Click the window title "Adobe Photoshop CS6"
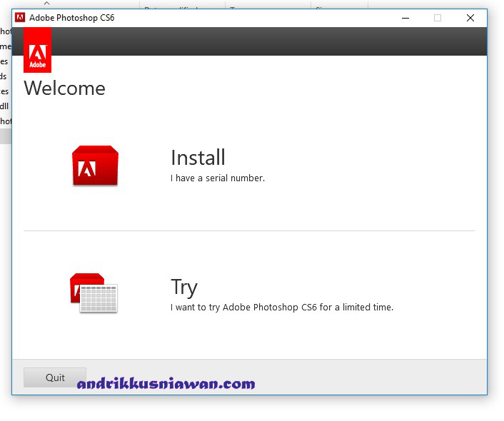This screenshot has height=421, width=504. [71, 18]
